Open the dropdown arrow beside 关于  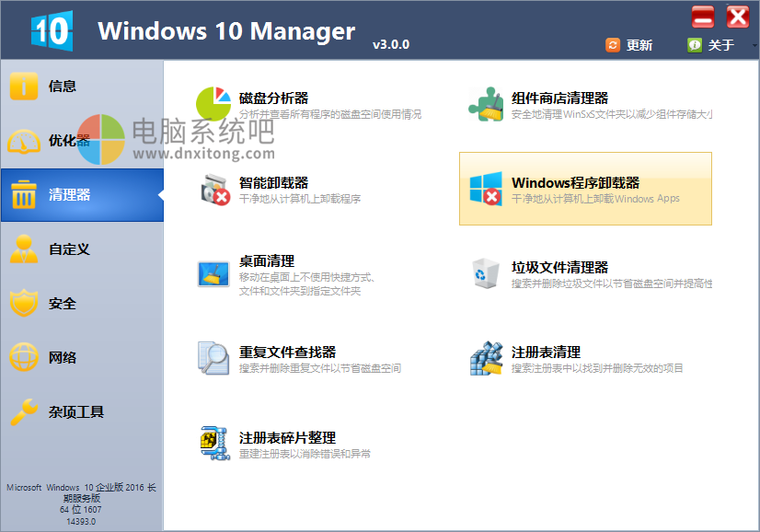tap(754, 46)
